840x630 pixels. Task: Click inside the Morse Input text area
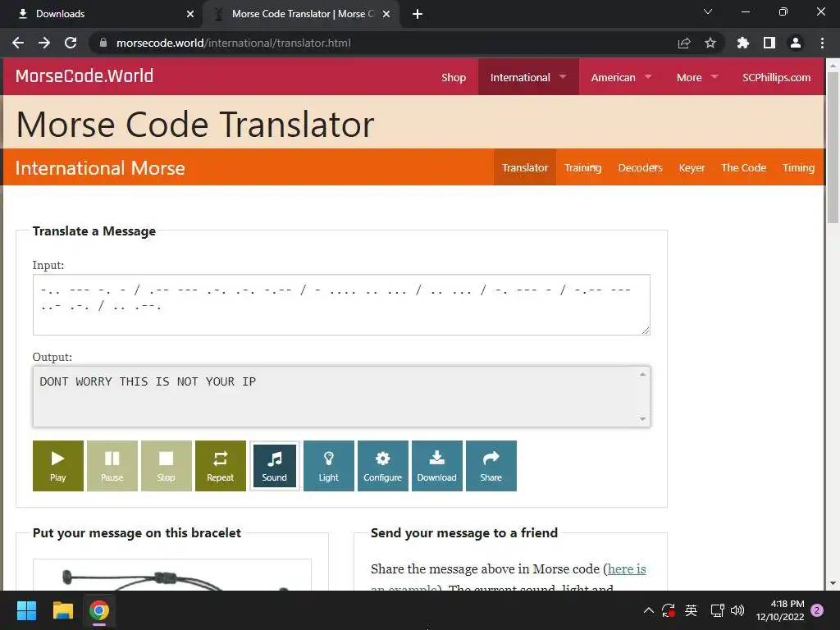(x=341, y=305)
